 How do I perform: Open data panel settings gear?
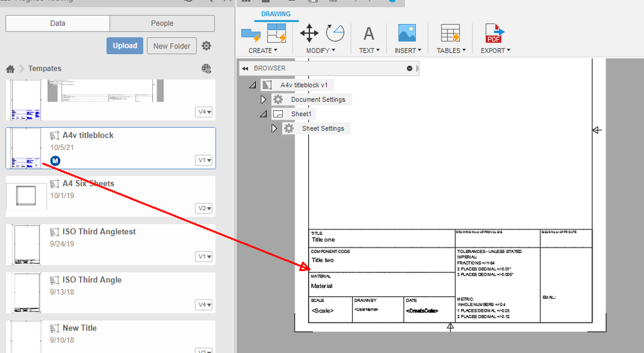point(206,46)
